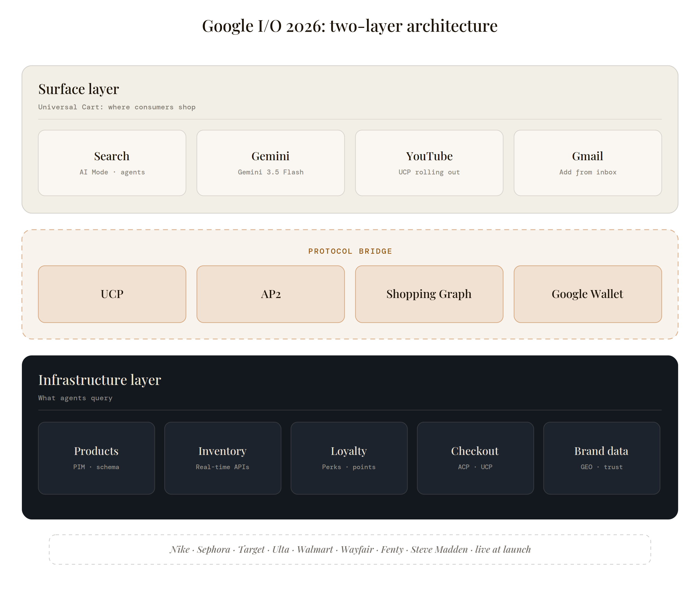
Task: Select the Inventory Real-time APIs card
Action: 223,458
